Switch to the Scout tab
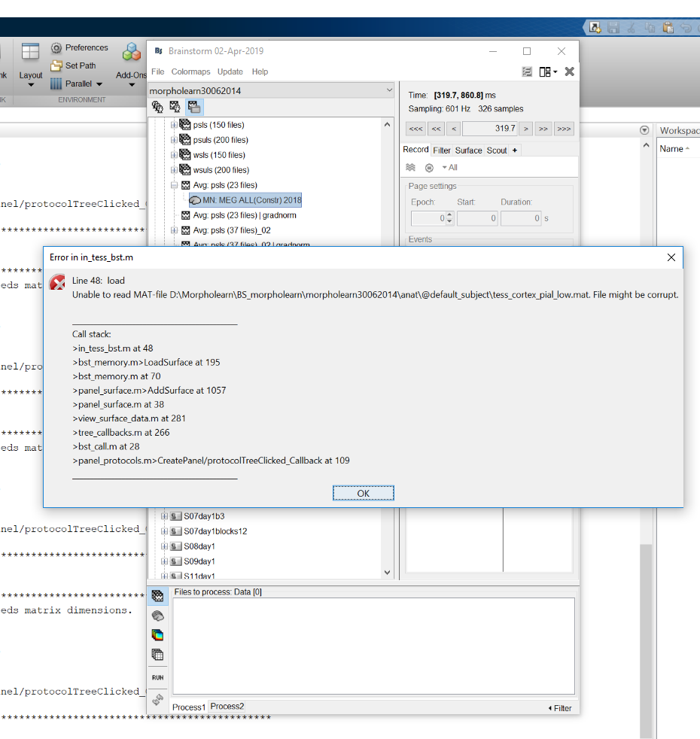This screenshot has height=739, width=700. [x=496, y=151]
